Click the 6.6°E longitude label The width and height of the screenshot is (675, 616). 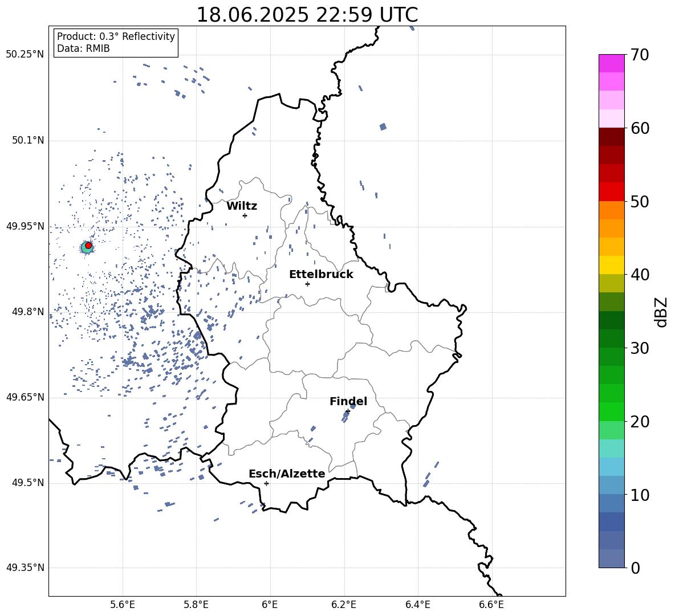[x=491, y=605]
